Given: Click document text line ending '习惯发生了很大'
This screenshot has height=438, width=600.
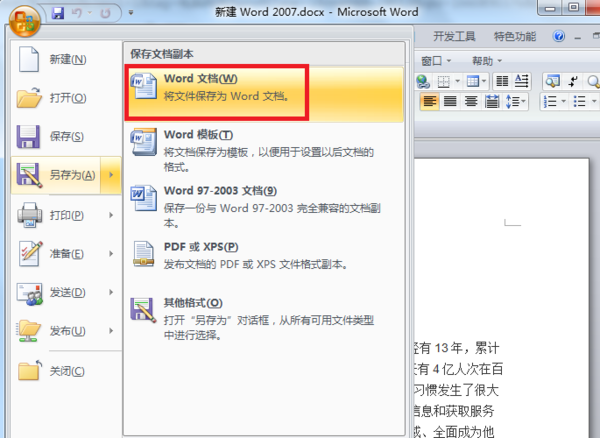Looking at the screenshot, I should (x=457, y=390).
